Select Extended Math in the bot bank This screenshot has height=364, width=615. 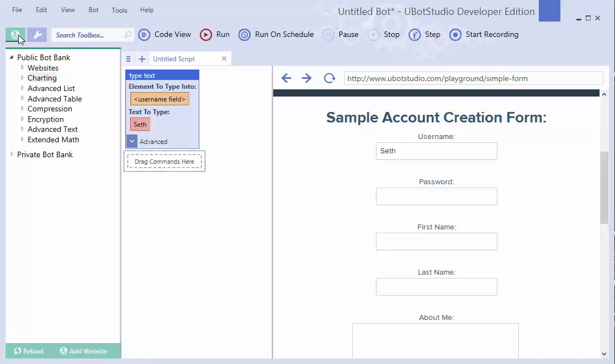click(x=54, y=140)
